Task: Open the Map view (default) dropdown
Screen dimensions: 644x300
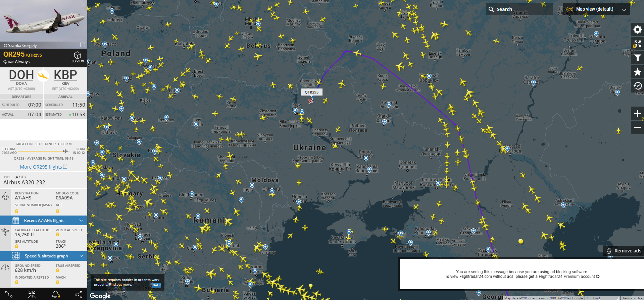Action: point(596,9)
